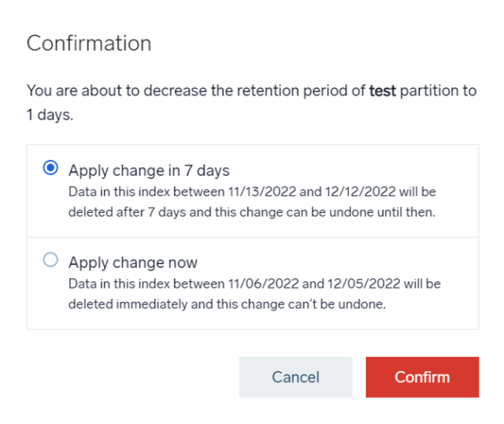The image size is (504, 424).
Task: Click the 11/13/2022 start date text
Action: point(262,192)
